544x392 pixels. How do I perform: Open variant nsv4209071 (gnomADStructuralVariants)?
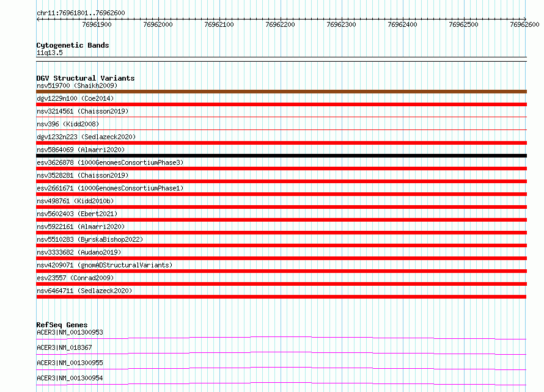[105, 265]
